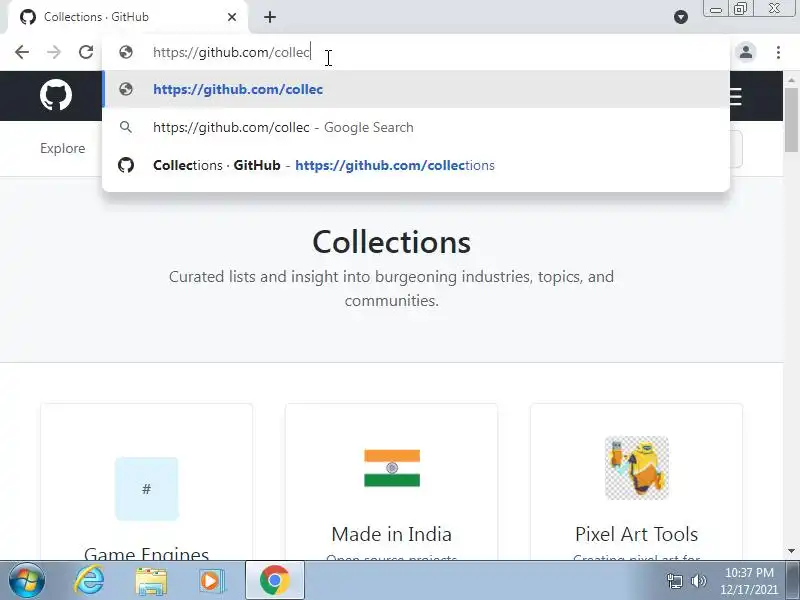
Task: Open Windows Media Player from taskbar
Action: coord(210,581)
